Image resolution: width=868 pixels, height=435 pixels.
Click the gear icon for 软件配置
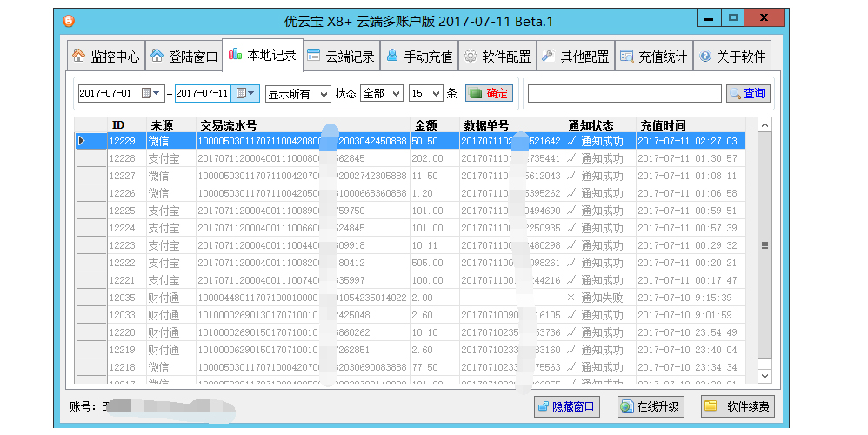[470, 57]
